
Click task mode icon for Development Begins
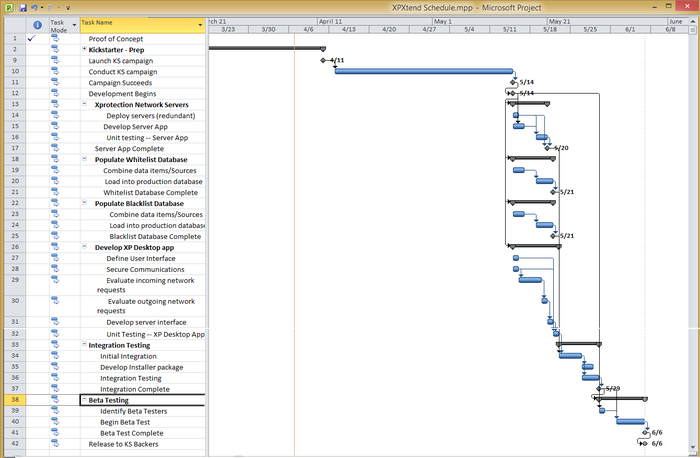click(55, 93)
